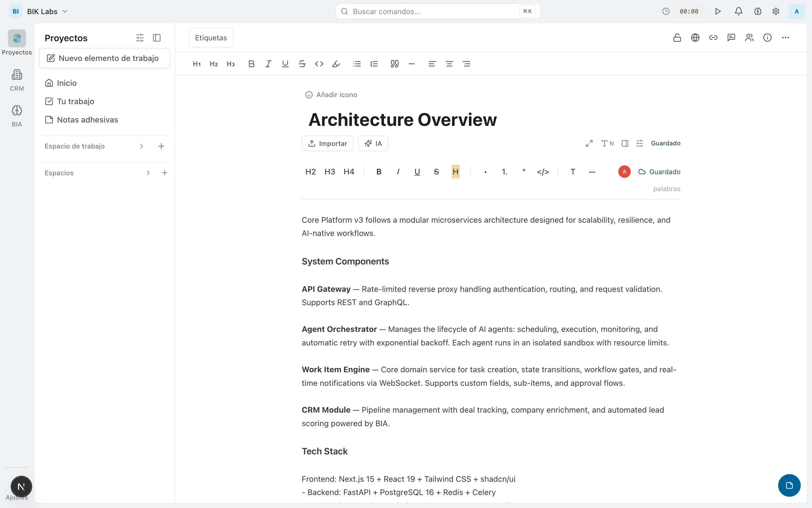Open the collaborators people icon
812x508 pixels.
tap(749, 38)
